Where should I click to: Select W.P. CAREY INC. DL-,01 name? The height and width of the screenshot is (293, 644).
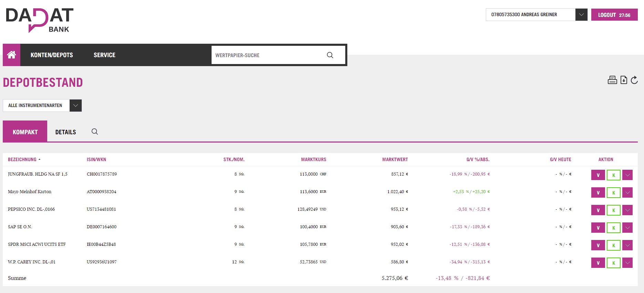[x=32, y=262]
